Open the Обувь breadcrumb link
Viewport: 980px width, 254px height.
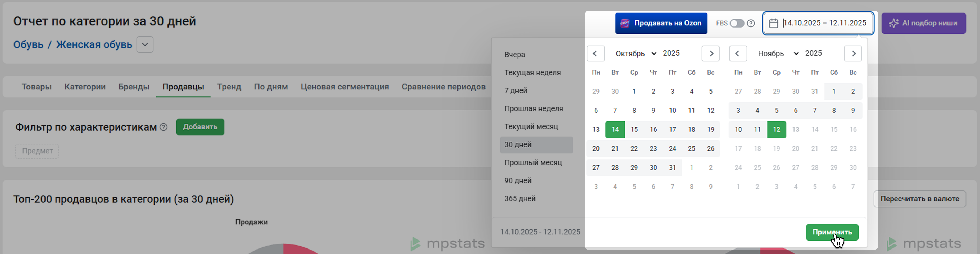pos(28,44)
